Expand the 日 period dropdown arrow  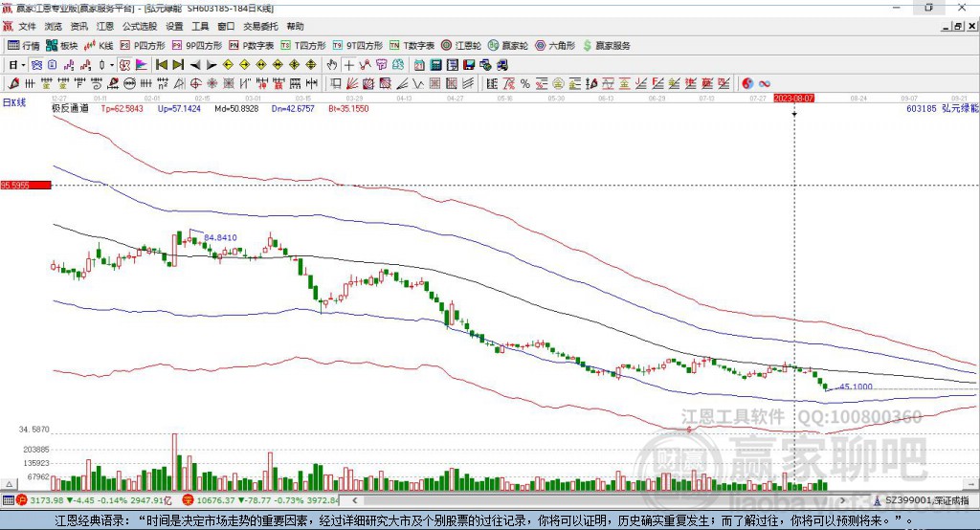point(23,65)
